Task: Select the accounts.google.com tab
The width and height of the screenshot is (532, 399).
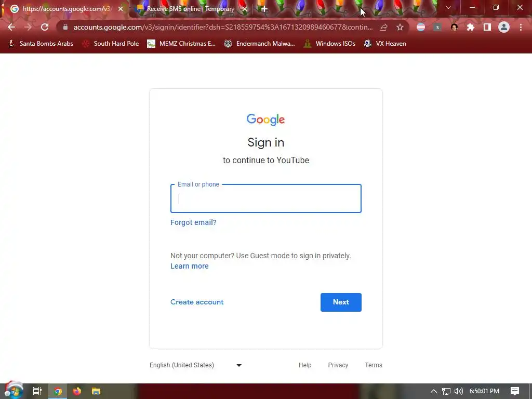Action: click(x=67, y=9)
